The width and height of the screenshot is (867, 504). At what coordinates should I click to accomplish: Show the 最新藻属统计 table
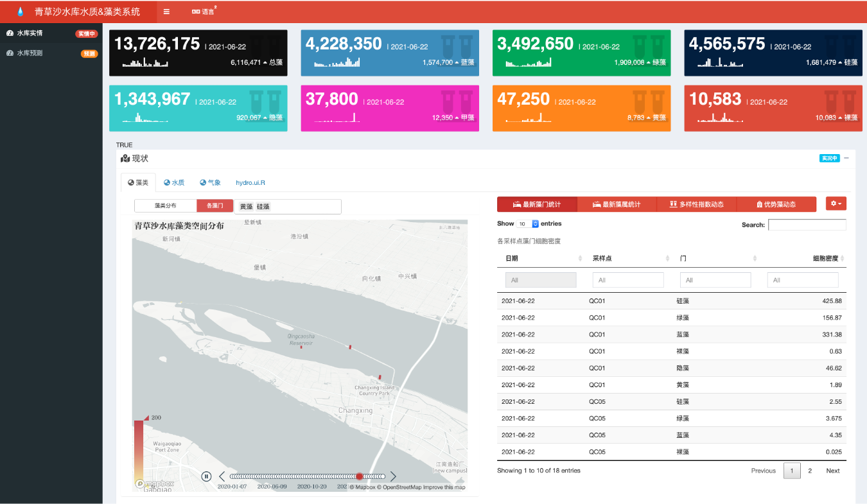click(x=617, y=204)
